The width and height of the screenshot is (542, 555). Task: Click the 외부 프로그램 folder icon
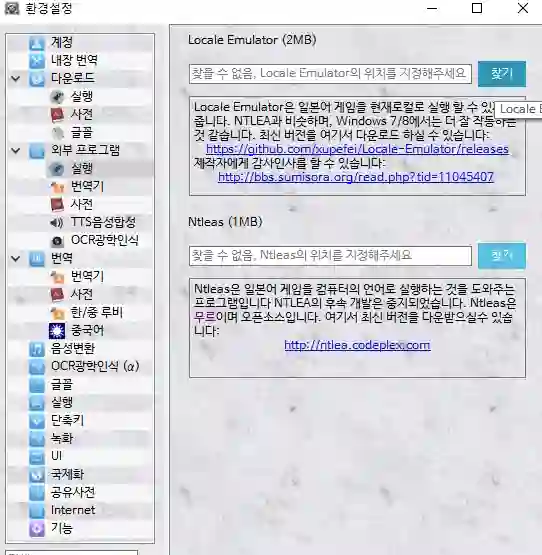point(36,151)
